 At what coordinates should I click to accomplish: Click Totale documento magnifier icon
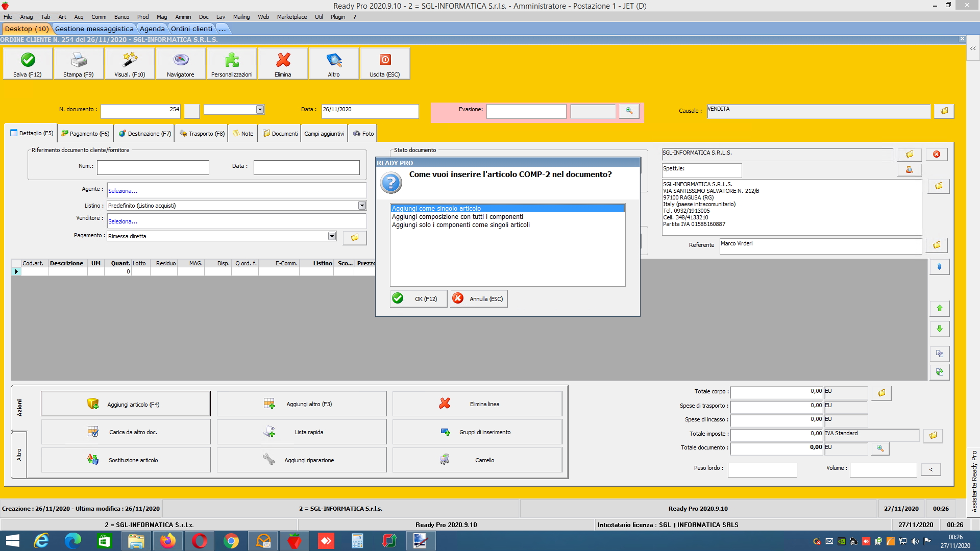(x=880, y=448)
